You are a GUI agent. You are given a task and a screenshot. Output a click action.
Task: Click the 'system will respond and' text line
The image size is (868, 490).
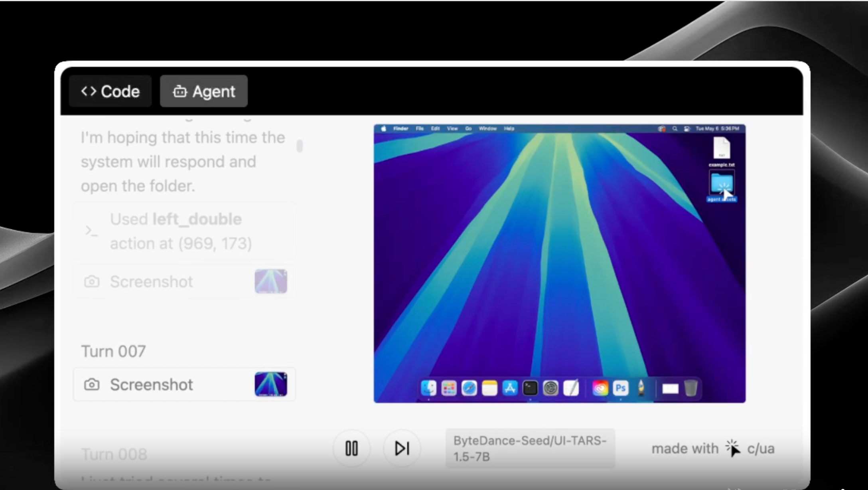pyautogui.click(x=168, y=162)
